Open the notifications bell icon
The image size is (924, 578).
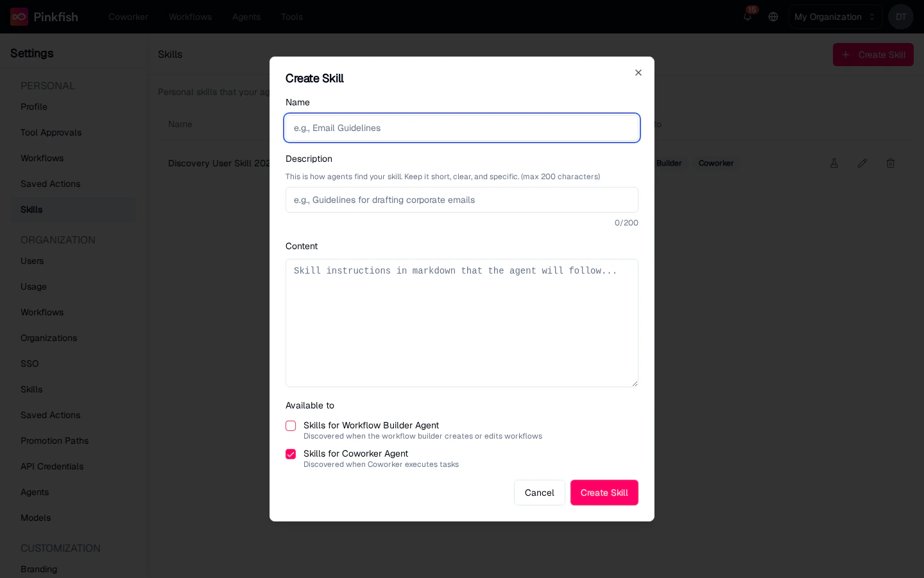747,17
